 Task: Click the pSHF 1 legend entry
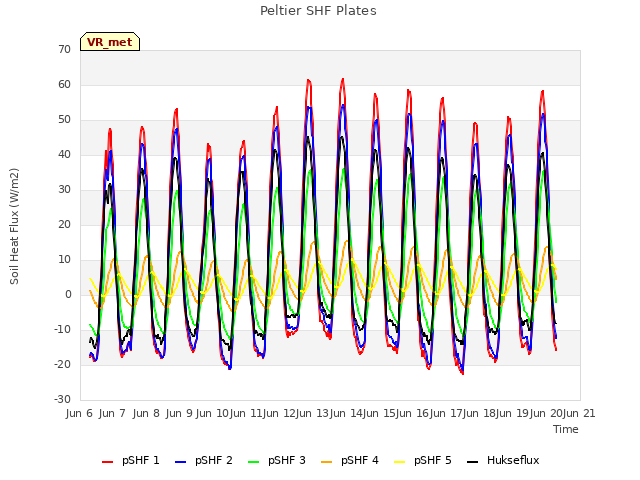pyautogui.click(x=131, y=460)
